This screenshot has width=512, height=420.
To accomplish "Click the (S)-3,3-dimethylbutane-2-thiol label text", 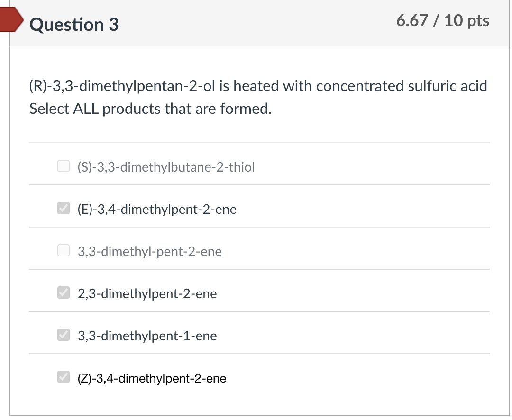I will pyautogui.click(x=166, y=167).
